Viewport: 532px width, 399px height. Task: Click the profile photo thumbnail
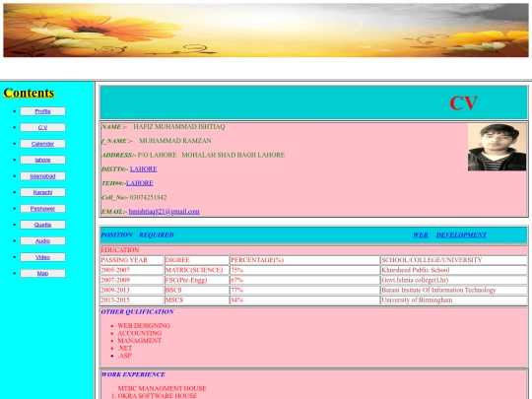[498, 147]
